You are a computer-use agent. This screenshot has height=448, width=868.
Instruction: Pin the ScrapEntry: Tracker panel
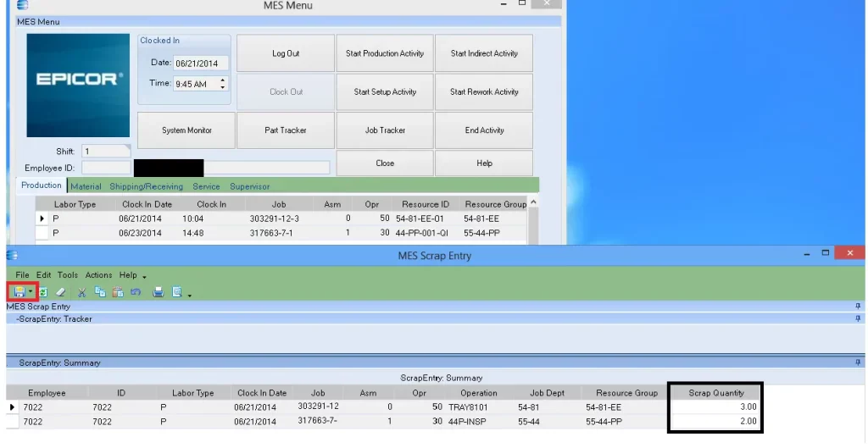[858, 318]
